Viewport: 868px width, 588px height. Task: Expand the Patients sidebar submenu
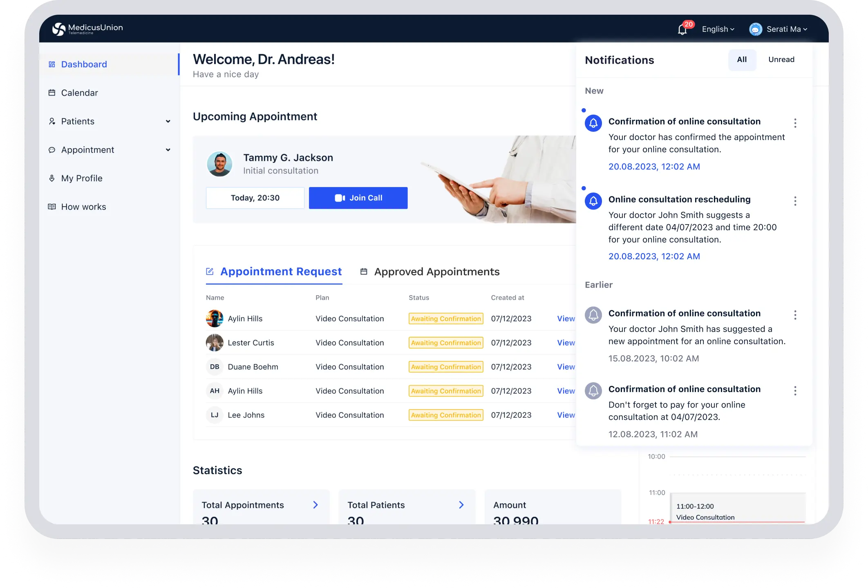168,121
